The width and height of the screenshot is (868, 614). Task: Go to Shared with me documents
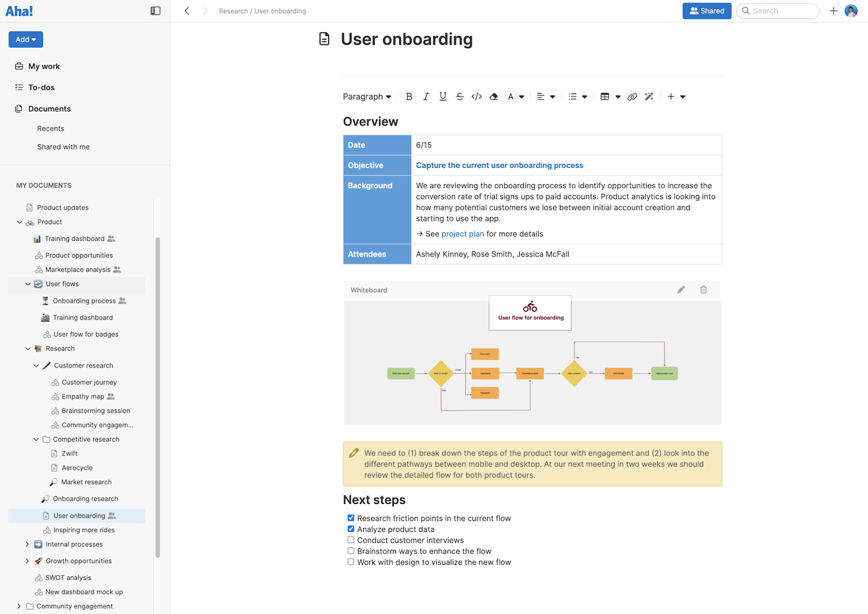pos(63,147)
